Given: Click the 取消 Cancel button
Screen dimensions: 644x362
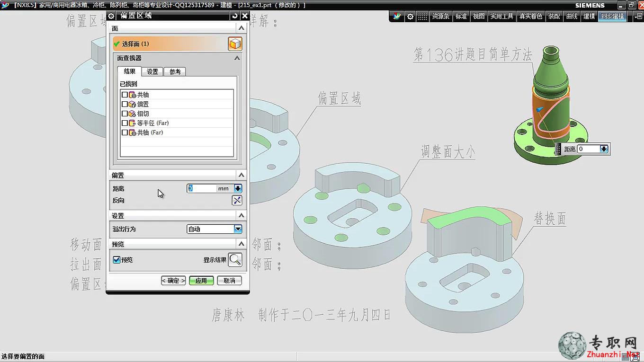Looking at the screenshot, I should pyautogui.click(x=230, y=281).
